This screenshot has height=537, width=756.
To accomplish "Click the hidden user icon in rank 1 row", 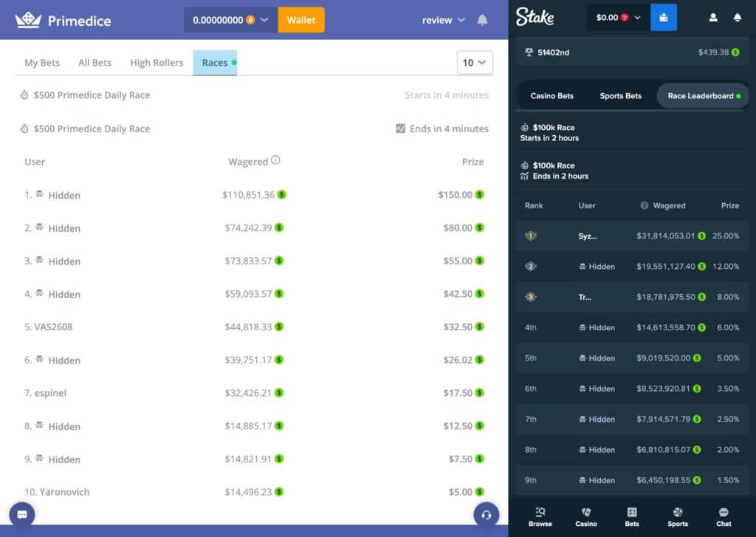I will [40, 194].
